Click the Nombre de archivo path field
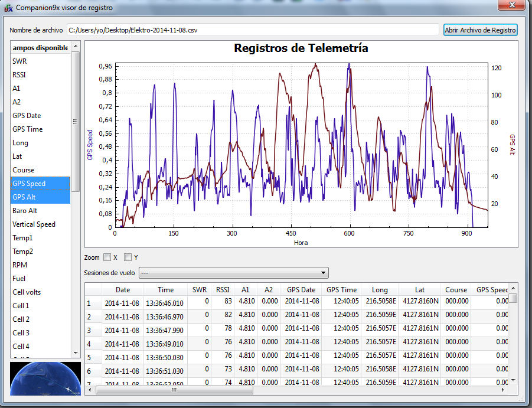532x408 pixels. (x=253, y=30)
